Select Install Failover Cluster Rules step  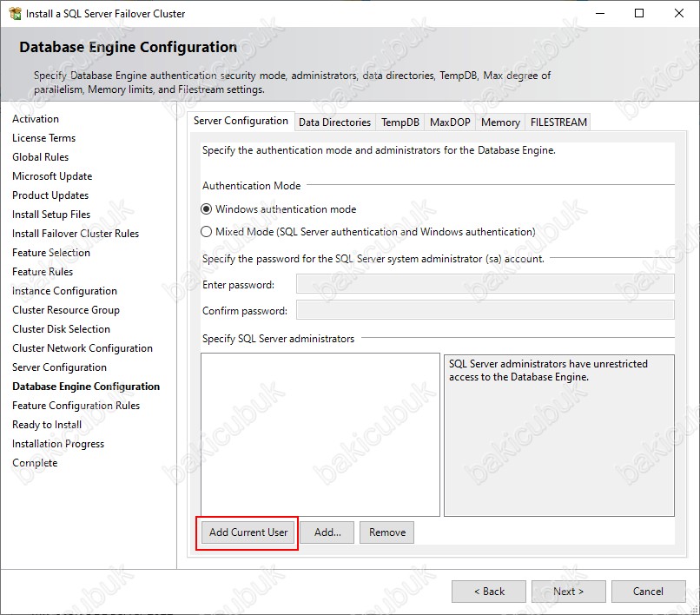click(x=76, y=234)
